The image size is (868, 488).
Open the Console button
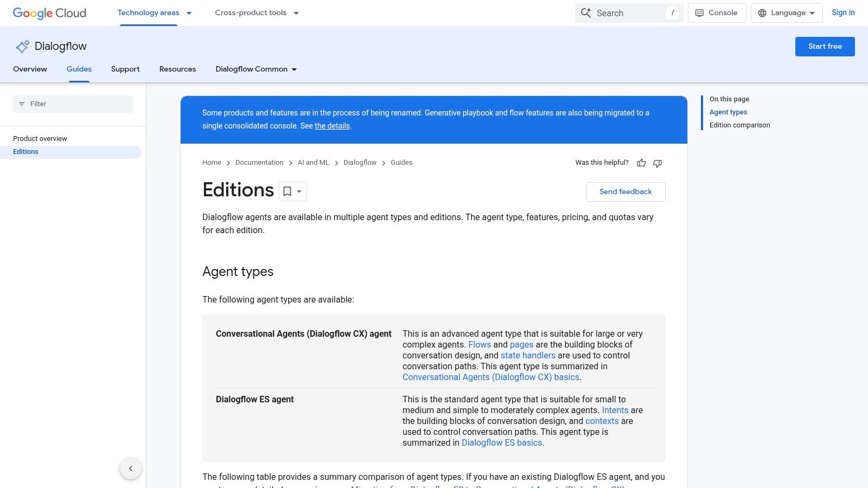click(x=717, y=13)
